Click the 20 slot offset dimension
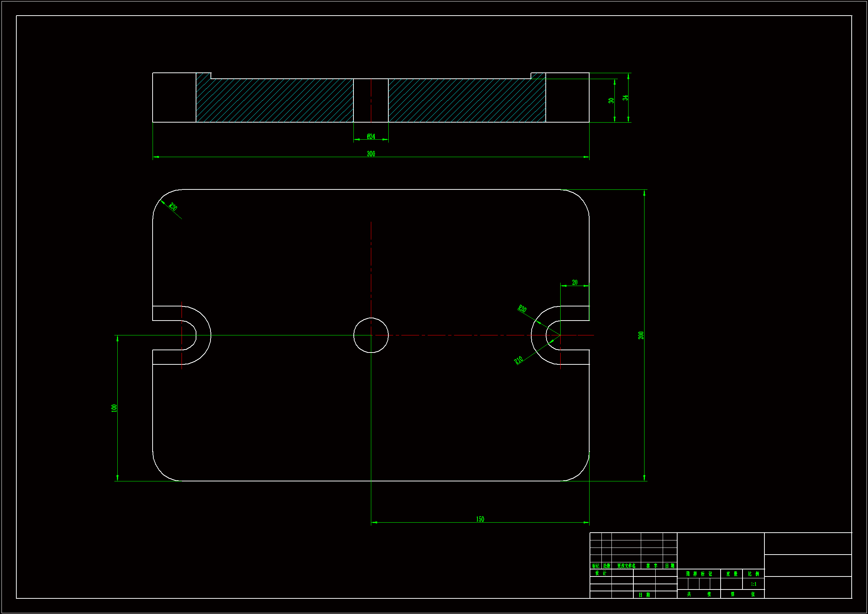This screenshot has height=614, width=868. click(575, 282)
